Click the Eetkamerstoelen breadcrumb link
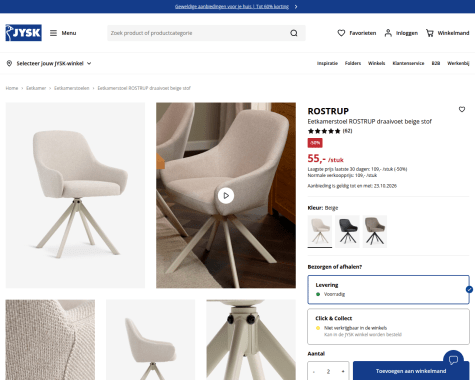475x380 pixels. pyautogui.click(x=72, y=88)
